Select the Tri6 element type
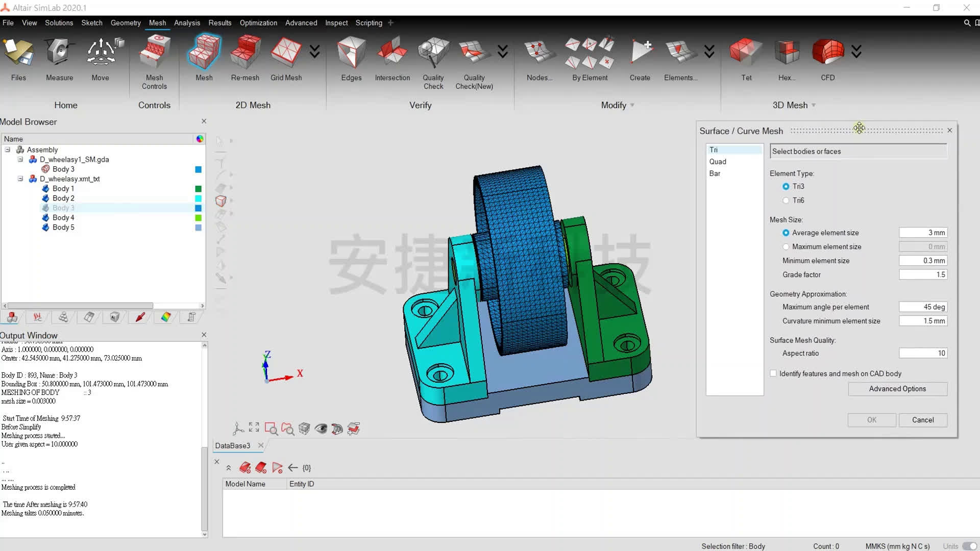 [786, 201]
